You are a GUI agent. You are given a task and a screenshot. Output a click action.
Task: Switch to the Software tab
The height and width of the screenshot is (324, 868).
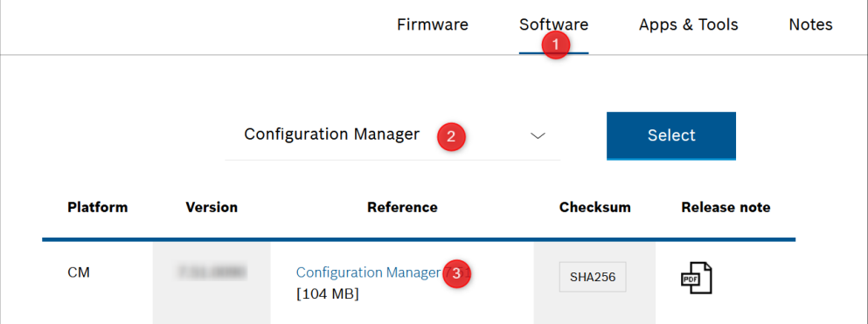[553, 24]
